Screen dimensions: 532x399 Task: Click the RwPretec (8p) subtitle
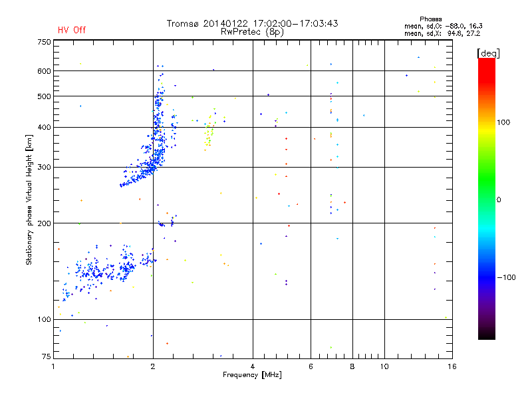pyautogui.click(x=252, y=32)
